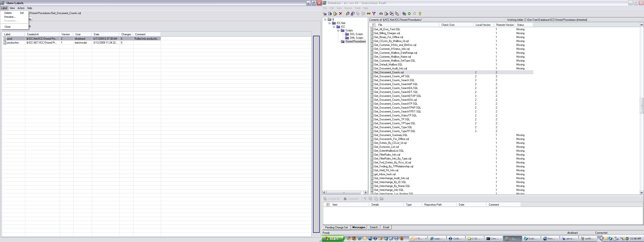644x242 pixels.
Task: Click the red-arrow documents icon beside padlock
Action: click(353, 14)
